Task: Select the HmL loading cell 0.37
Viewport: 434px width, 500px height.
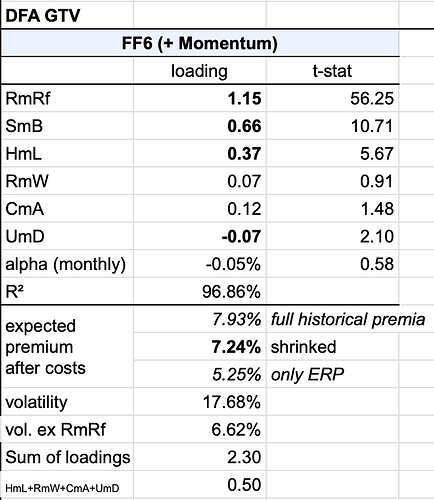Action: point(200,154)
